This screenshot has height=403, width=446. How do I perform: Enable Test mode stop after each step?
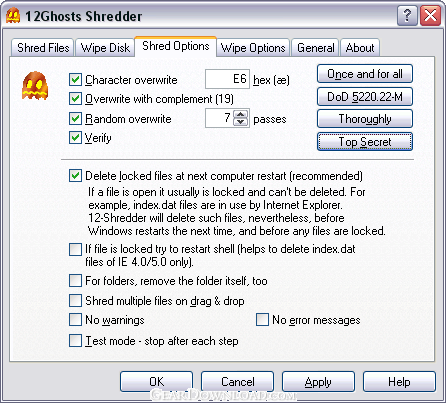75,341
